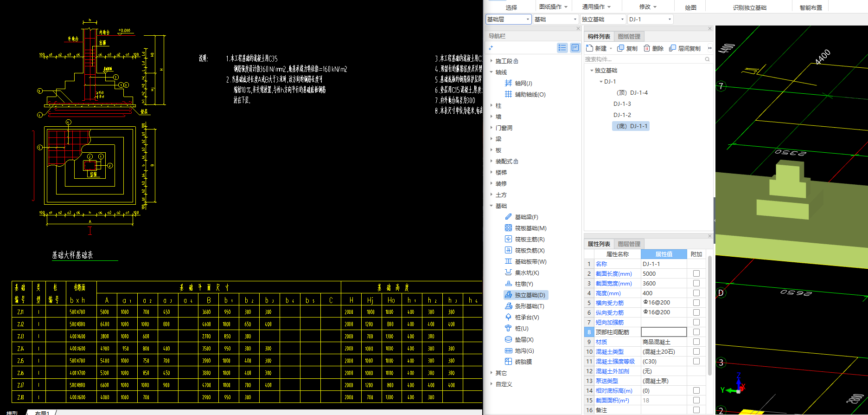Check 附加 box for 短向加强筋
Image resolution: width=868 pixels, height=415 pixels.
click(x=696, y=322)
